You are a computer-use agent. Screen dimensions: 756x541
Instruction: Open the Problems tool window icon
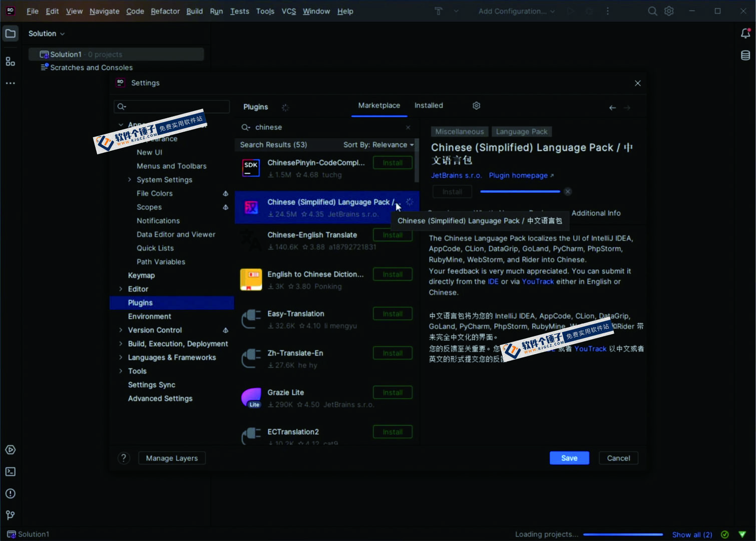[x=10, y=493]
